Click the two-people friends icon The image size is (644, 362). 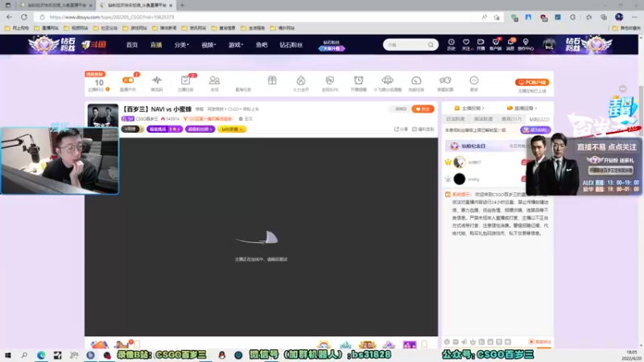214,80
